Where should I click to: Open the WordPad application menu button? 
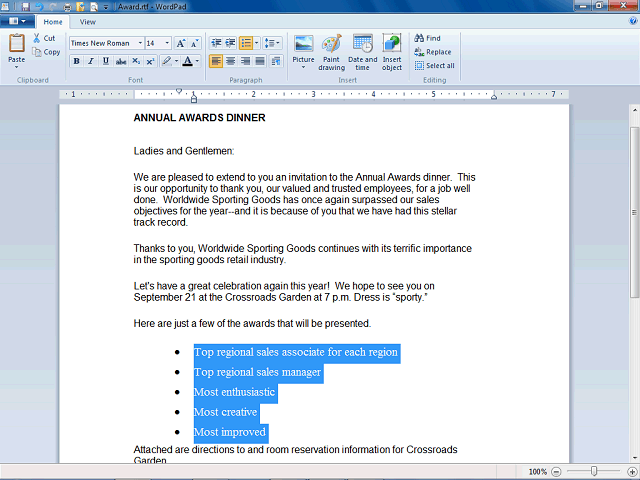(x=17, y=21)
